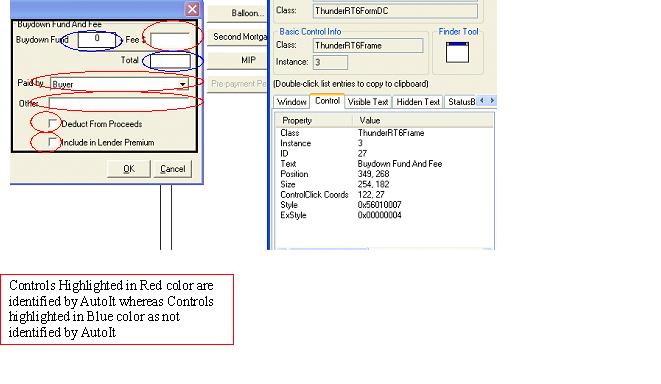
Task: Select the Hidden Text tab
Action: tap(418, 102)
